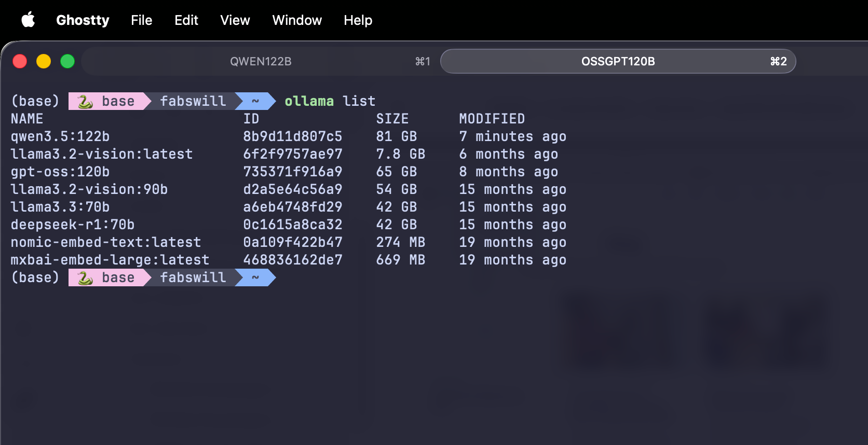Click the model name gpt-oss:120b

pos(60,172)
